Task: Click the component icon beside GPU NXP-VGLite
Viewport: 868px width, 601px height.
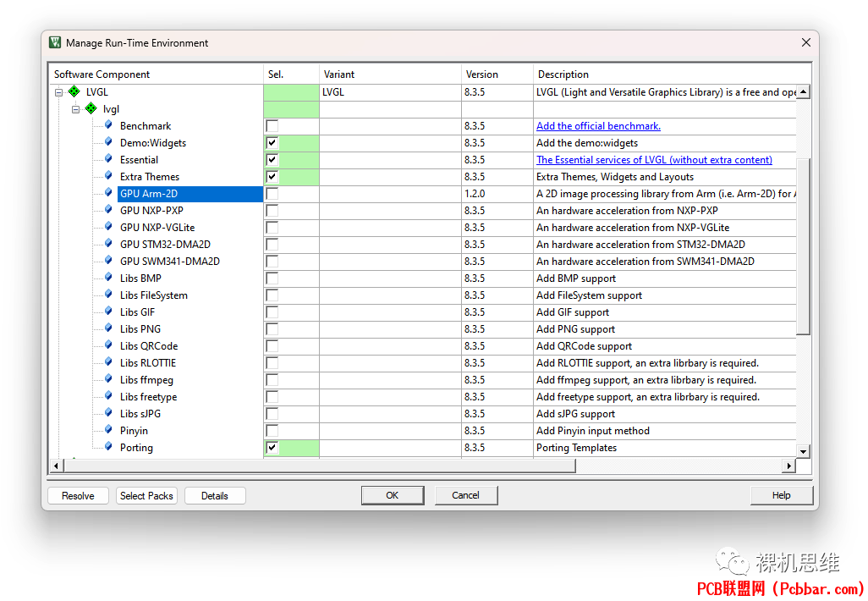Action: point(108,227)
